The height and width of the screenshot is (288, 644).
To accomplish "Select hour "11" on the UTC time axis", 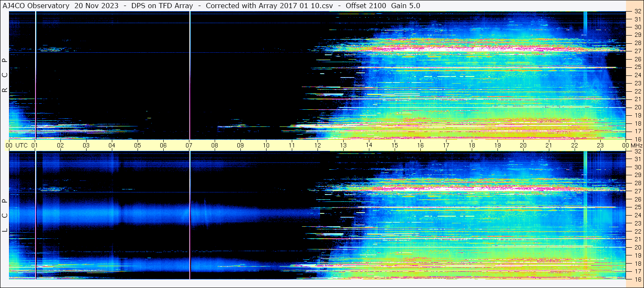I will tap(292, 145).
